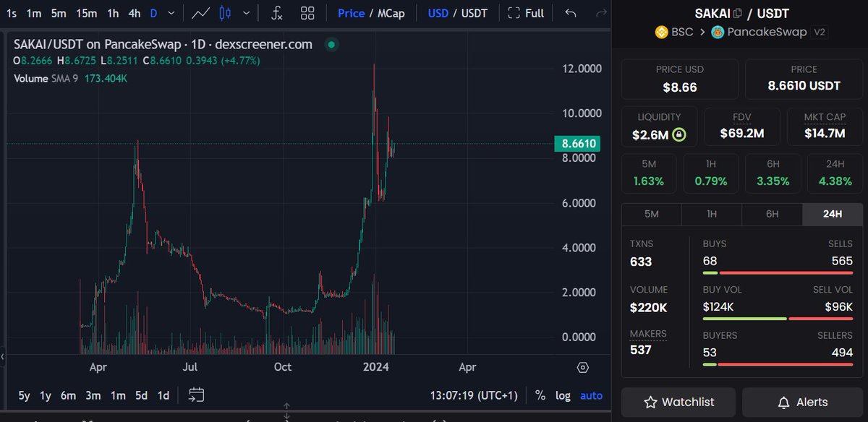Screen dimensions: 868x422
Task: Select the line chart style icon
Action: click(x=202, y=13)
